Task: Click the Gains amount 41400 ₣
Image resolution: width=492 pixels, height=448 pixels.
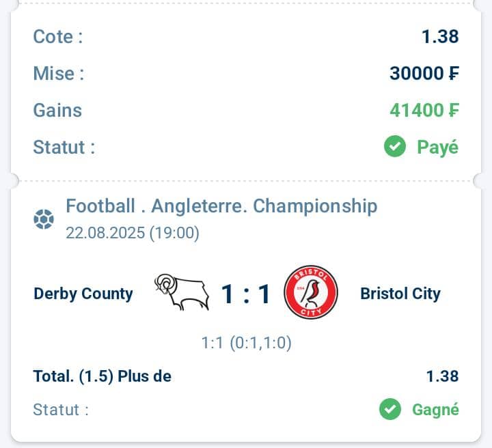Action: coord(424,110)
